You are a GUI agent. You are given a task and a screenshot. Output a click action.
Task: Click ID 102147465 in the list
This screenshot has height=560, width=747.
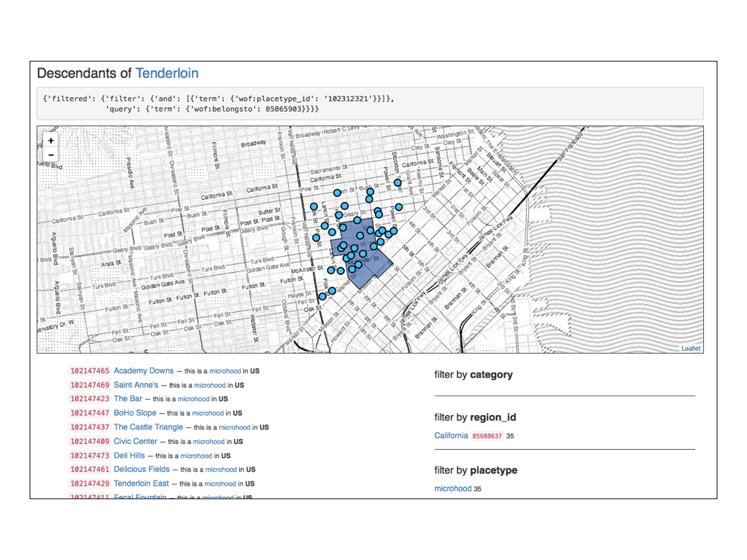click(x=90, y=371)
